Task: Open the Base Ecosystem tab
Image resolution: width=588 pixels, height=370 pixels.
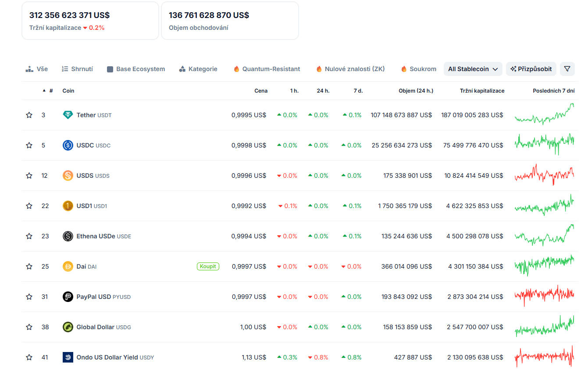Action: pyautogui.click(x=136, y=69)
